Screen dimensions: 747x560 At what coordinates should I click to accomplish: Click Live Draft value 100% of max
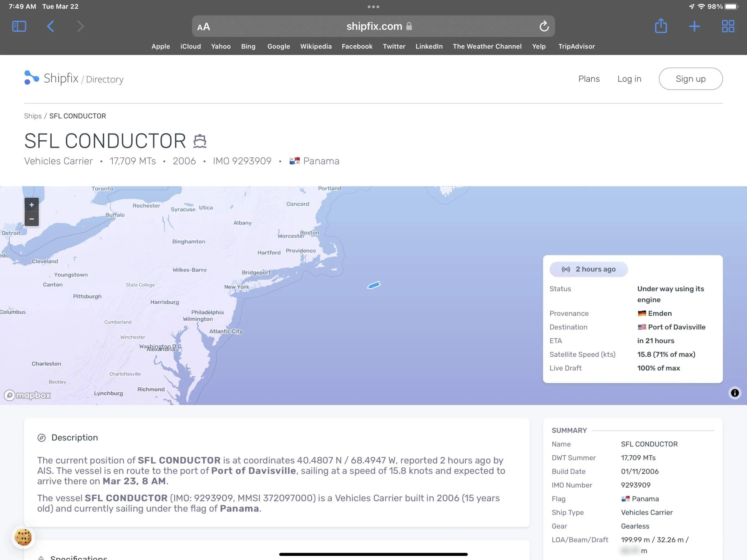point(658,368)
